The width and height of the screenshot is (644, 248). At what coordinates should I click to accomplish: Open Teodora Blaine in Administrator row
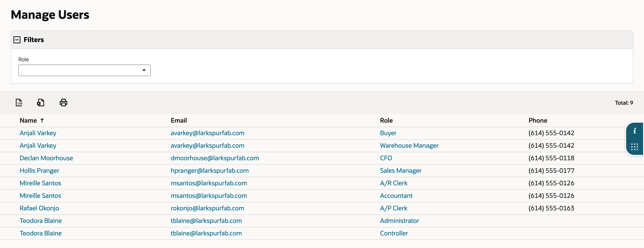tap(41, 221)
